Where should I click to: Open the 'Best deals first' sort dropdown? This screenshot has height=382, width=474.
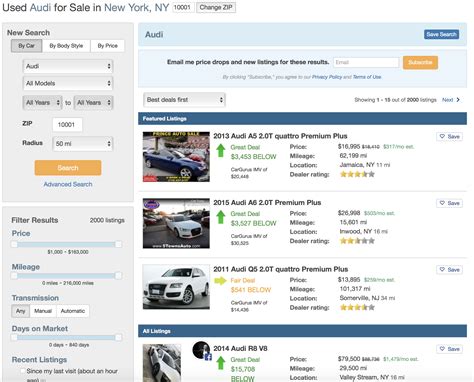pyautogui.click(x=184, y=100)
